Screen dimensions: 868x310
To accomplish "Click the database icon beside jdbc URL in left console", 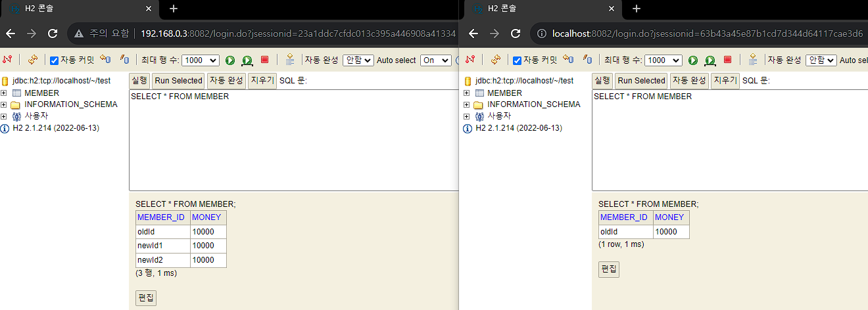I will tap(5, 81).
